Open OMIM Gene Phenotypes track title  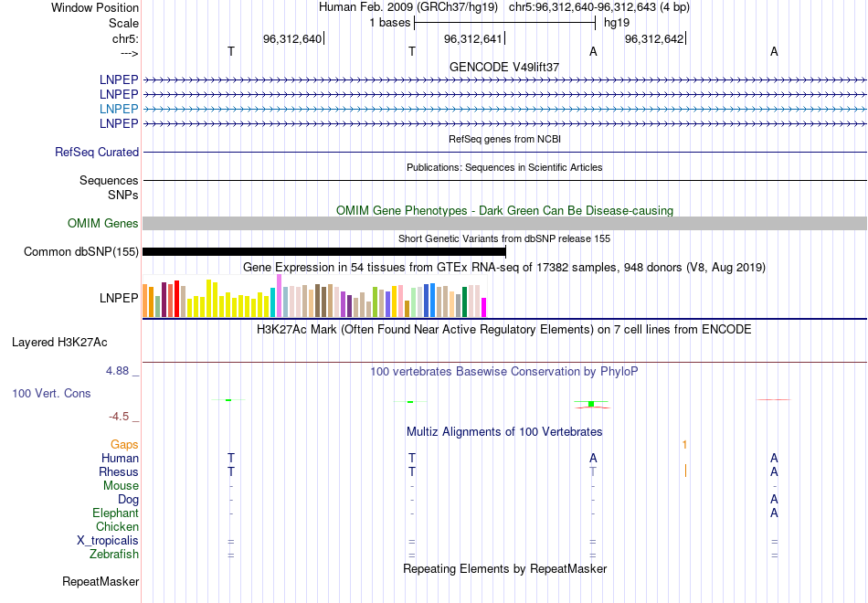504,210
